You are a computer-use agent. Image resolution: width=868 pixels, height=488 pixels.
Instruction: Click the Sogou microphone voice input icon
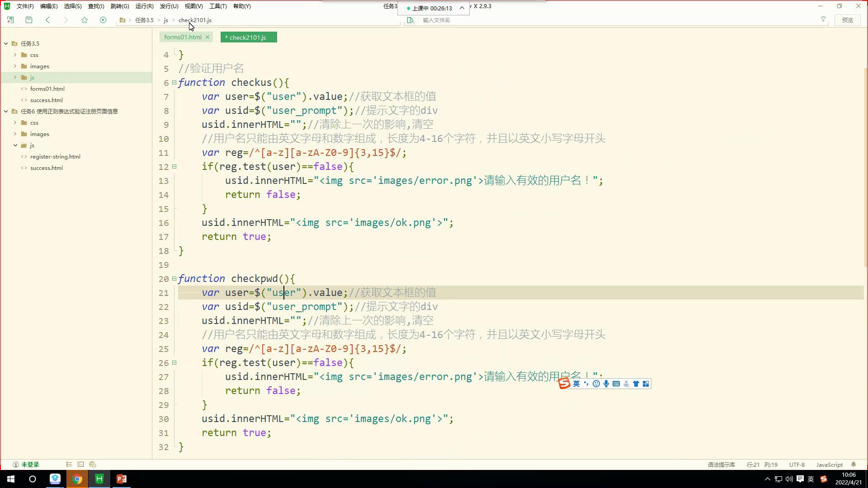pos(606,384)
